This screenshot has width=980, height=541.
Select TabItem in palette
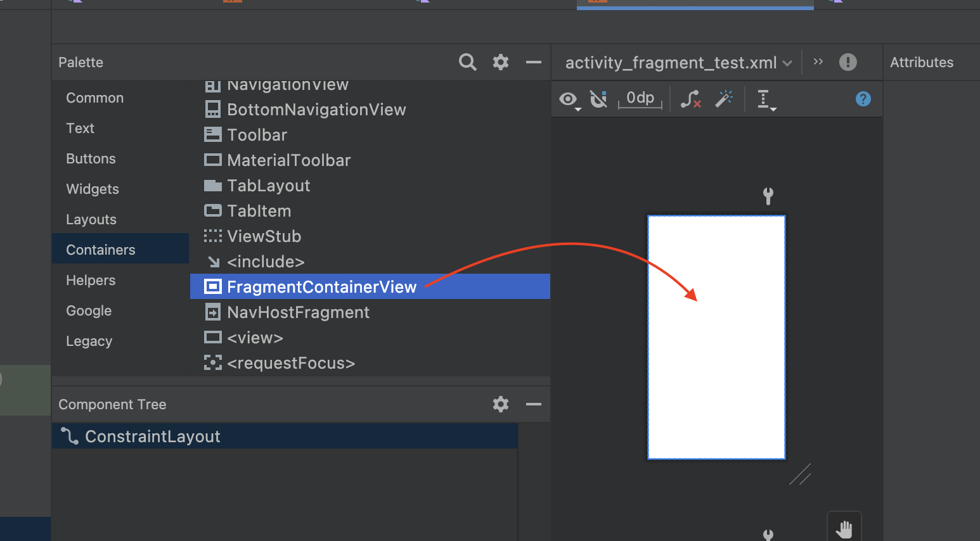[370, 211]
